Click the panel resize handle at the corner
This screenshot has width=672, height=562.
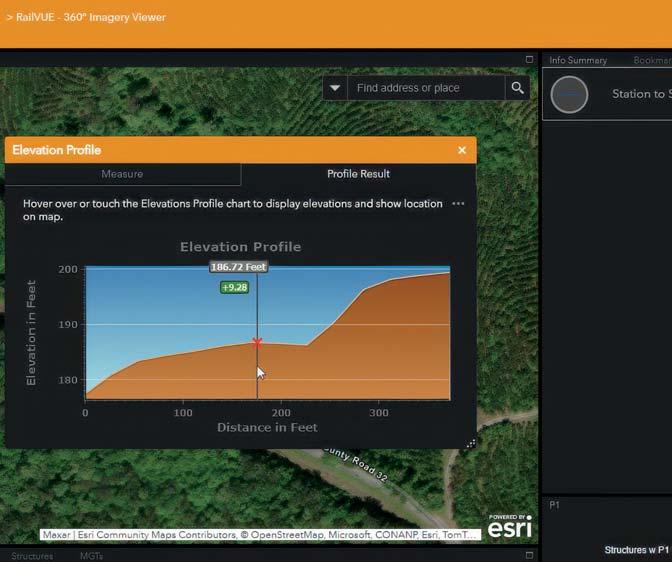coord(471,443)
